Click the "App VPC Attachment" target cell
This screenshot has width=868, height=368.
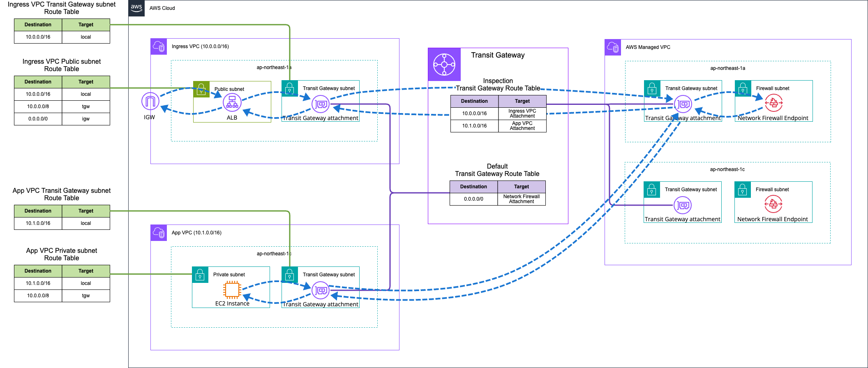pyautogui.click(x=522, y=126)
